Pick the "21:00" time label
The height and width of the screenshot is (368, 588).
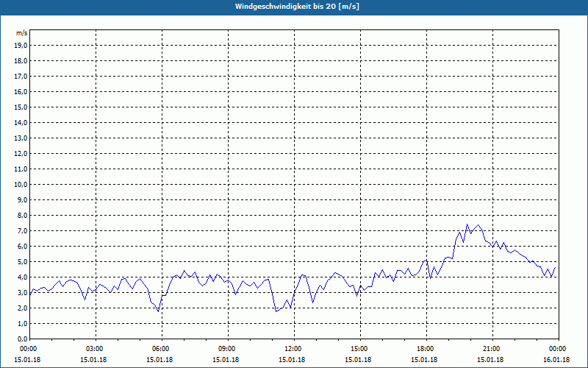click(492, 349)
